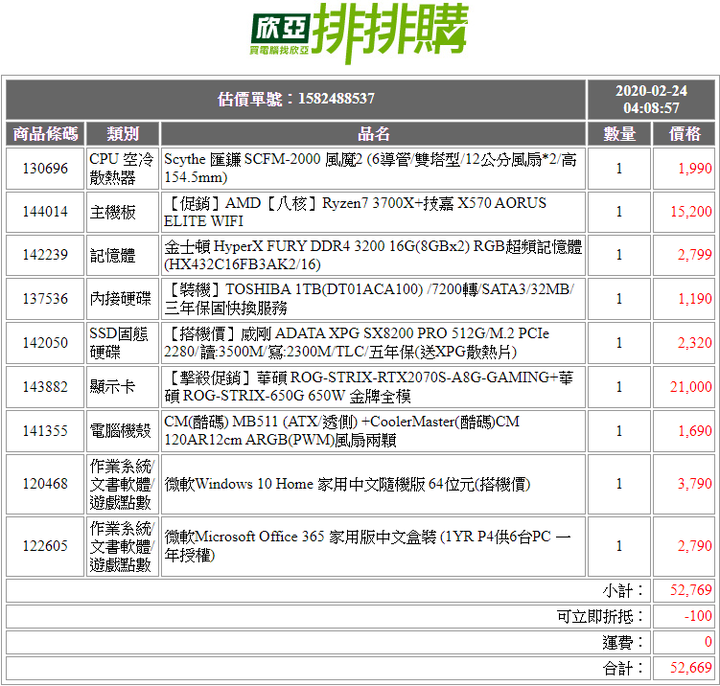
Task: Select total value 52,669
Action: [x=691, y=668]
